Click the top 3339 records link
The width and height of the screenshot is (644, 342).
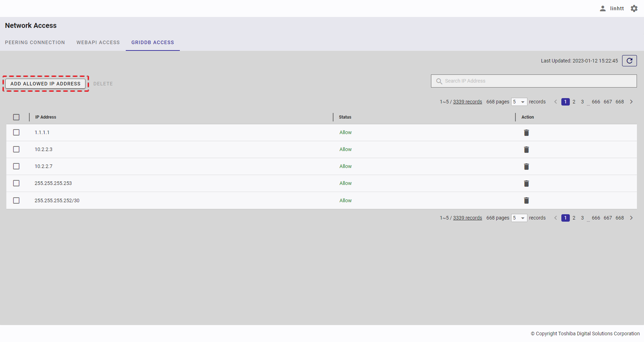467,102
